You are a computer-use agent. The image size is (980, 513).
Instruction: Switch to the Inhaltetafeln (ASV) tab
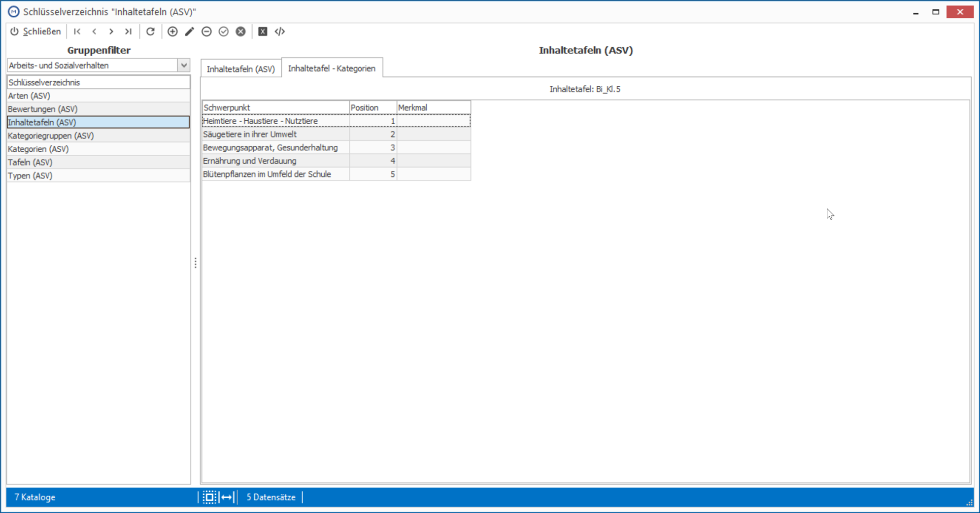point(240,69)
